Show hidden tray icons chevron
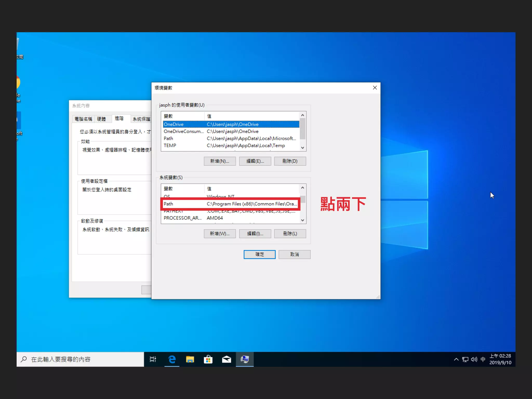Viewport: 532px width, 399px height. pyautogui.click(x=456, y=359)
